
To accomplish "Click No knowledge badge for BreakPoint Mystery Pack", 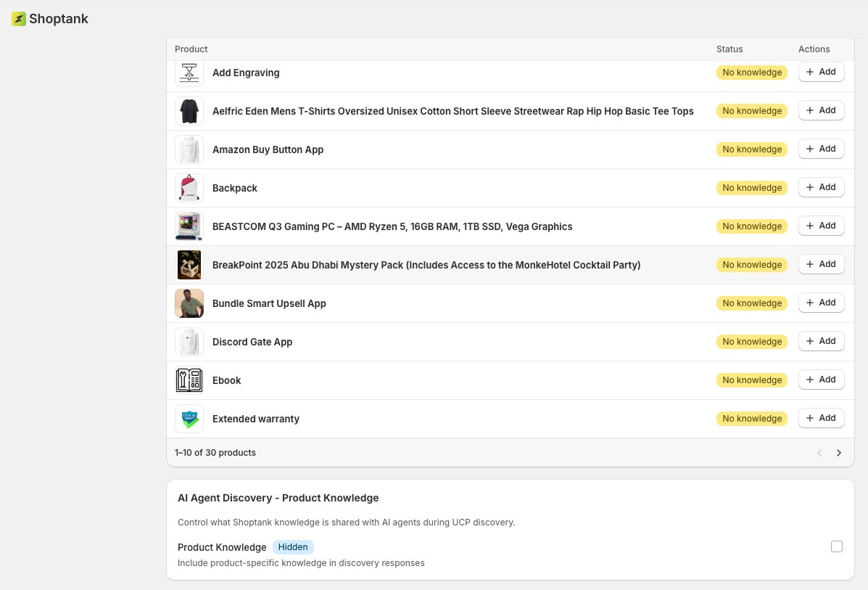I will click(x=752, y=265).
